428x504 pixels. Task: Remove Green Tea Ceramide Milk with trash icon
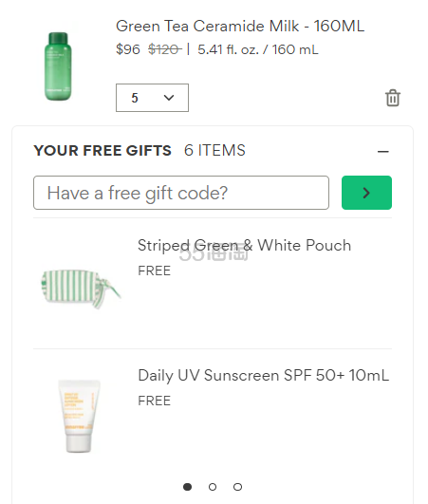pyautogui.click(x=393, y=98)
